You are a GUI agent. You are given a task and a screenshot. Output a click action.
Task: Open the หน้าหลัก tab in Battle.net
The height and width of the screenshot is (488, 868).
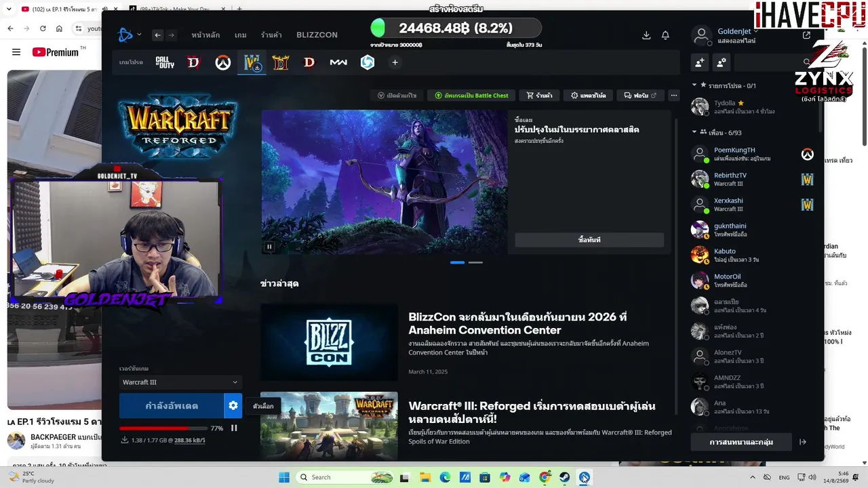tap(205, 35)
